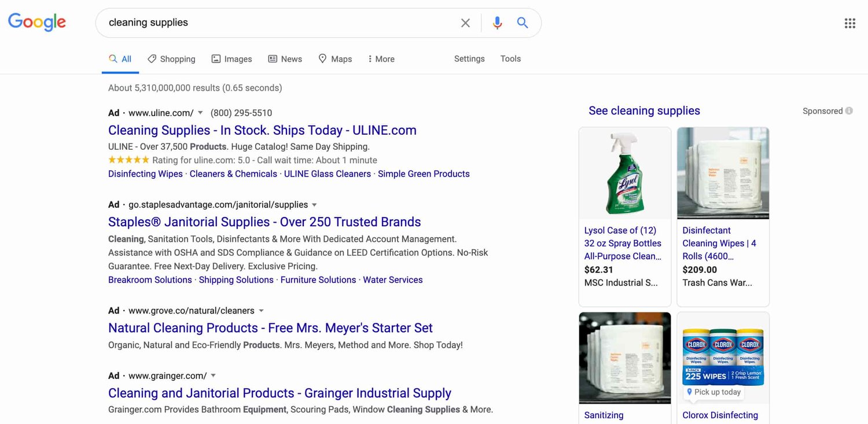Screen dimensions: 868x424
Task: Clear the search box with X icon
Action: tap(465, 23)
